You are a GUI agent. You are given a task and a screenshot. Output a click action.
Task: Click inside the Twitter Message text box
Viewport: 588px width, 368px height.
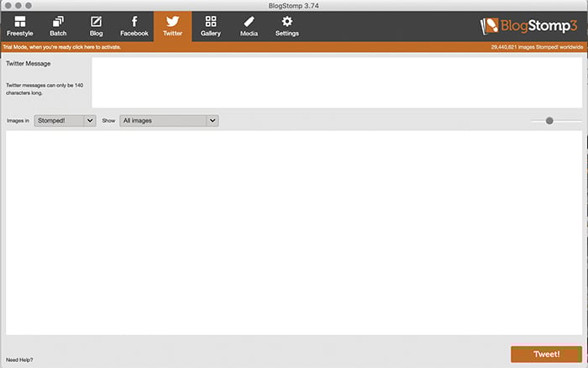(337, 82)
